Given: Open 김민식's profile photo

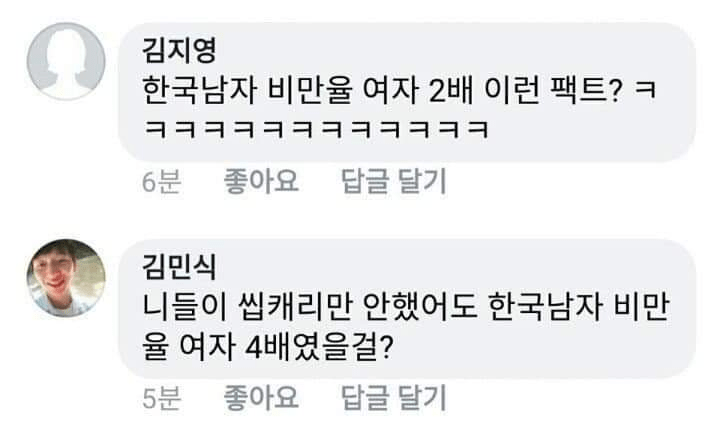Looking at the screenshot, I should coord(66,278).
